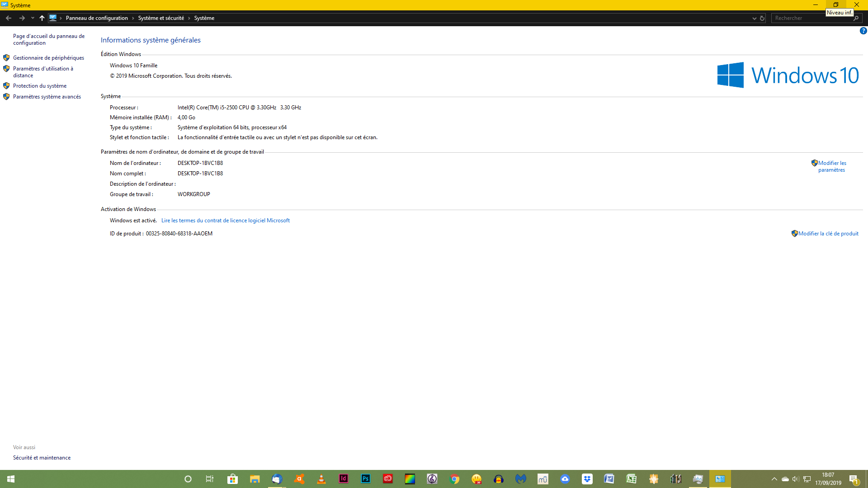Click the Système window title bar icon

click(x=5, y=5)
